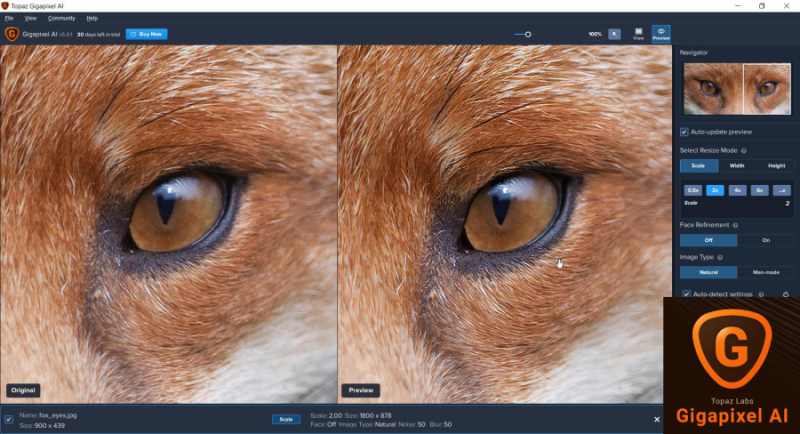Click the Original label on left image

[23, 390]
